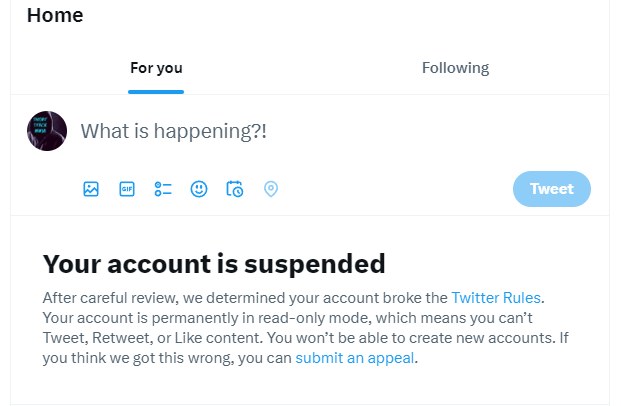Click the profile avatar picture
Image resolution: width=621 pixels, height=406 pixels.
click(47, 131)
